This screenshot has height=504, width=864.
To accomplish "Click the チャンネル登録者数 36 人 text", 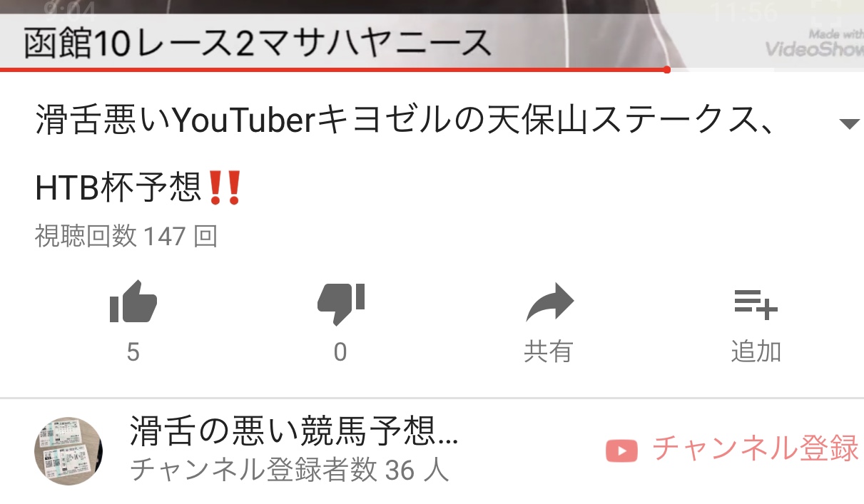I will 290,470.
